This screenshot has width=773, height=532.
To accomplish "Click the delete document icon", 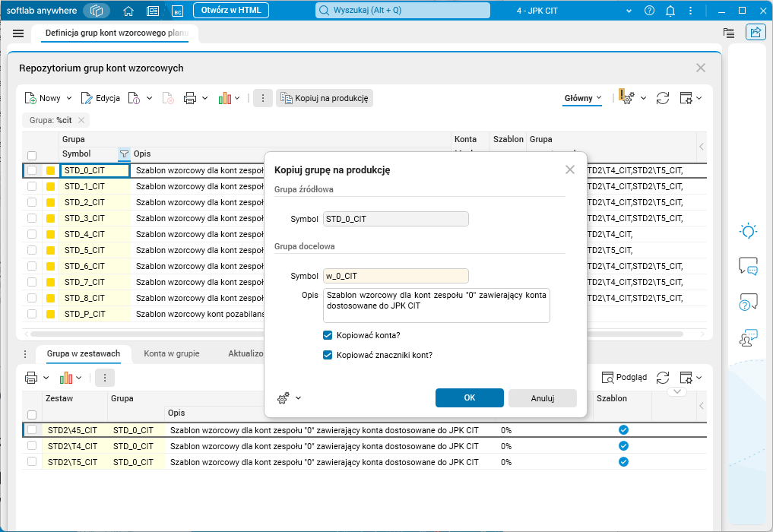I will (x=168, y=98).
